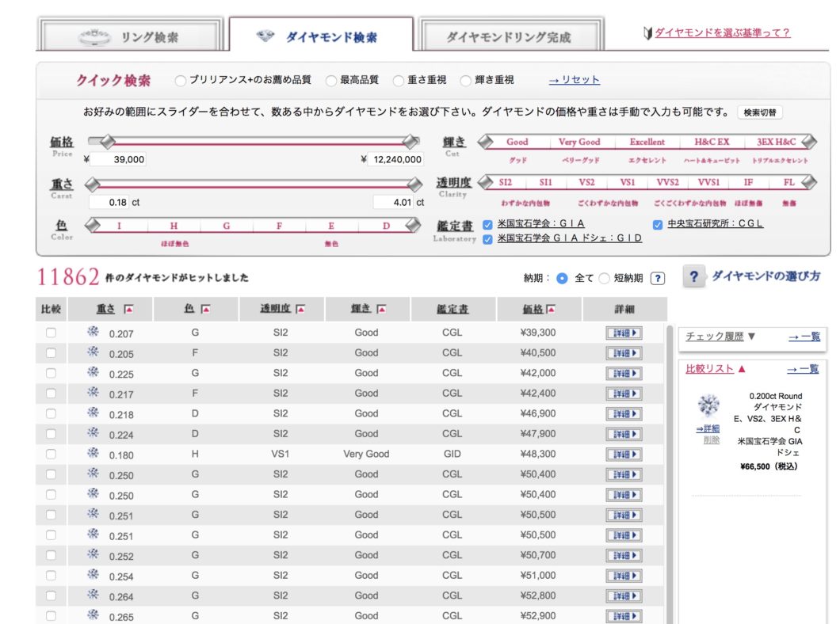Image resolution: width=840 pixels, height=624 pixels.
Task: Click the sort arrow beside 透明度 column header
Action: tap(301, 309)
